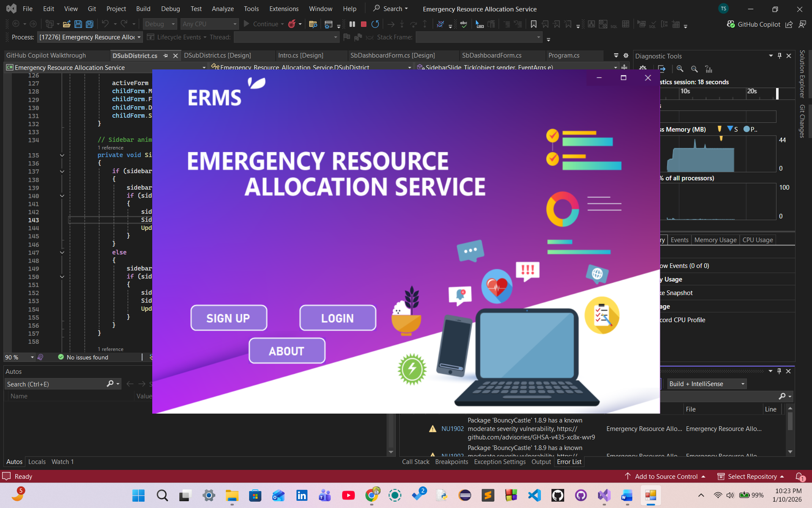Toggle the pin on the Error List panel
The width and height of the screenshot is (812, 508).
click(779, 371)
